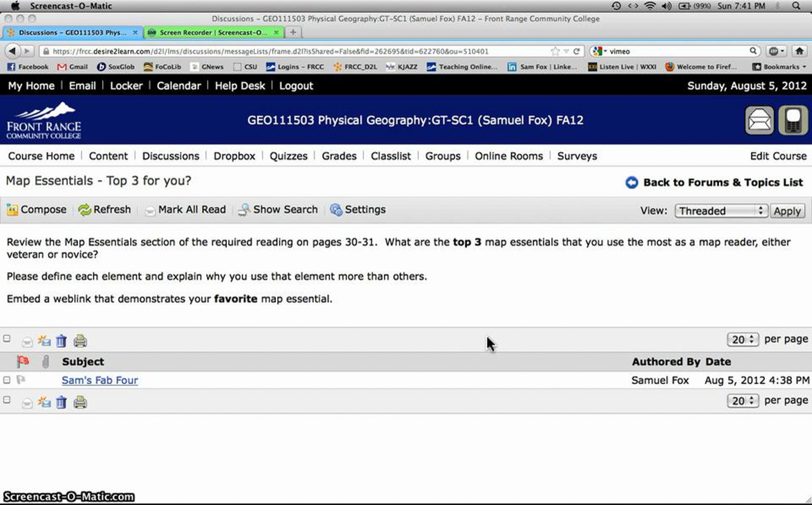Click the Apply view button
Screen dimensions: 812x505
[x=787, y=211]
